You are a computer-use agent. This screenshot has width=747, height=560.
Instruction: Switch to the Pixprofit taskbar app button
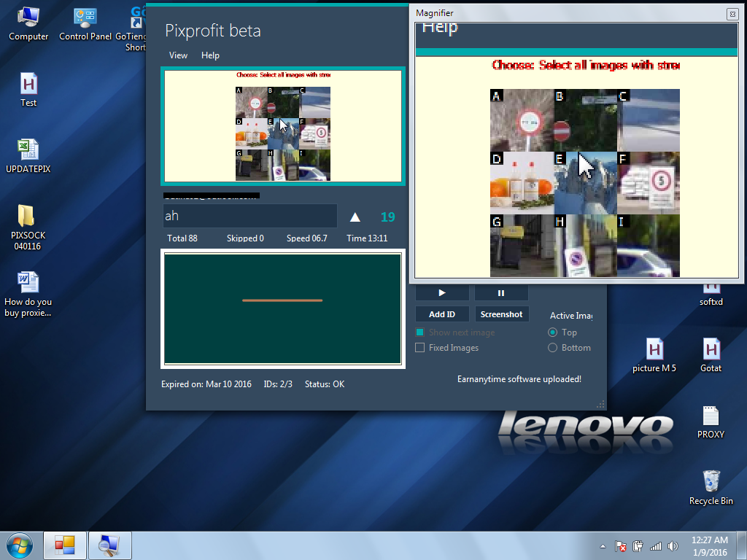65,545
